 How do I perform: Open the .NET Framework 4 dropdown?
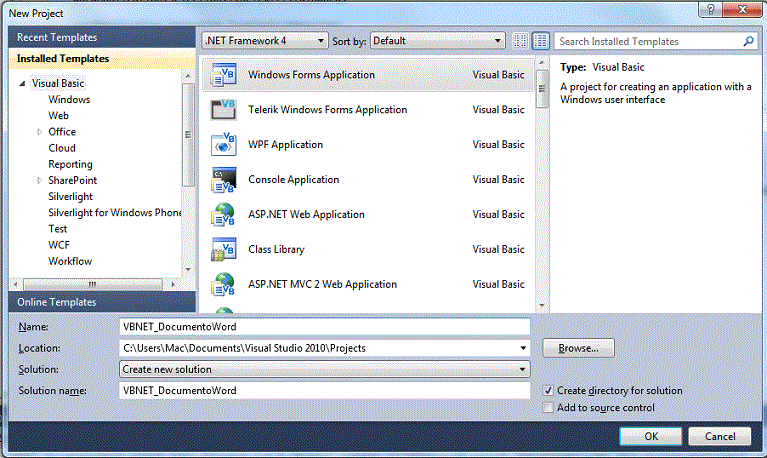click(x=265, y=41)
